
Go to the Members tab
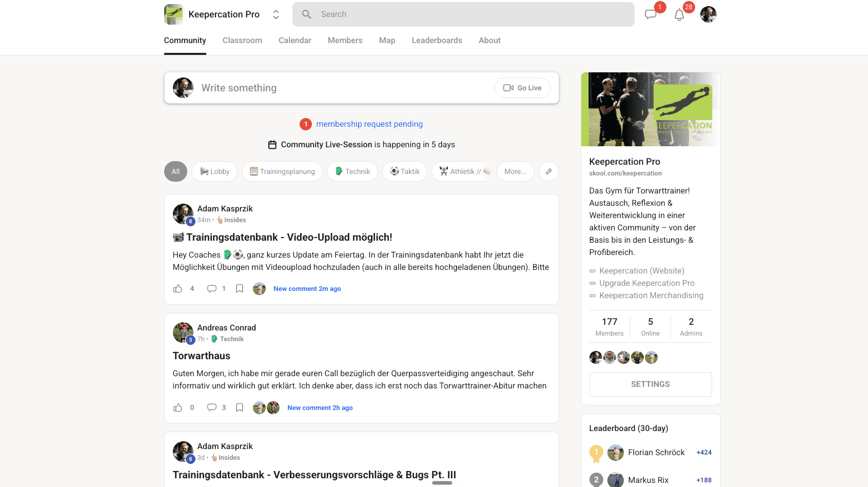click(x=345, y=41)
